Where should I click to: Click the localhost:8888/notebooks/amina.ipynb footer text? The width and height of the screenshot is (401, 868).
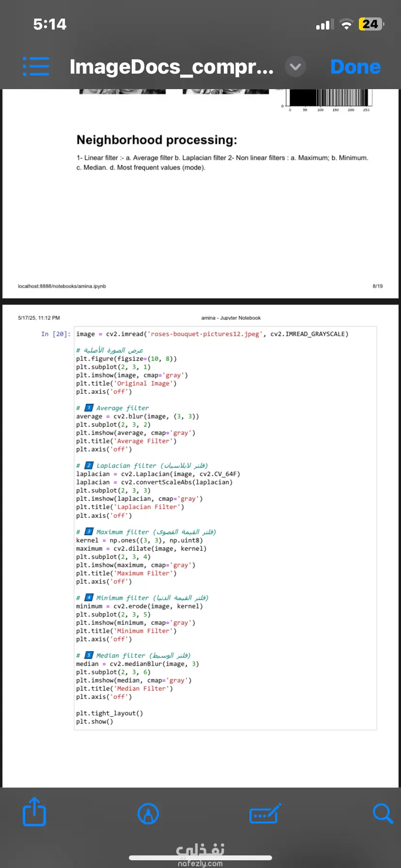[62, 286]
